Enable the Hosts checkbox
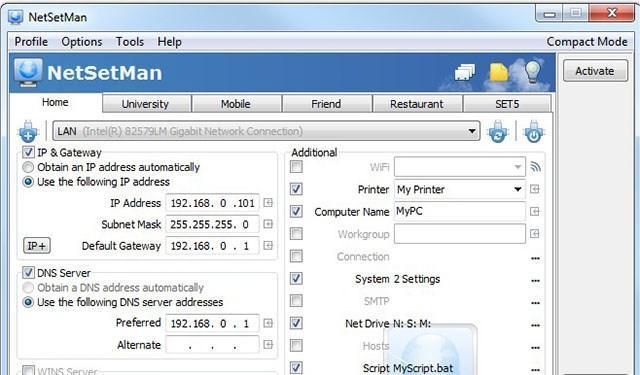Viewport: 640px width, 375px height. pos(296,345)
